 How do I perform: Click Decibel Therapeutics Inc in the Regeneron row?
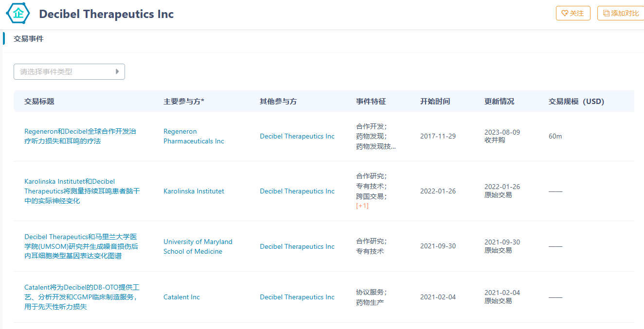click(x=297, y=136)
